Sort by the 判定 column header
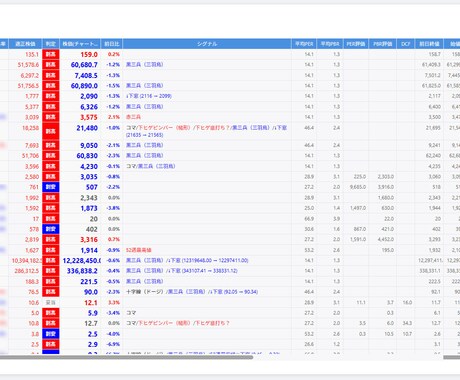This screenshot has height=380, width=460. coord(51,44)
